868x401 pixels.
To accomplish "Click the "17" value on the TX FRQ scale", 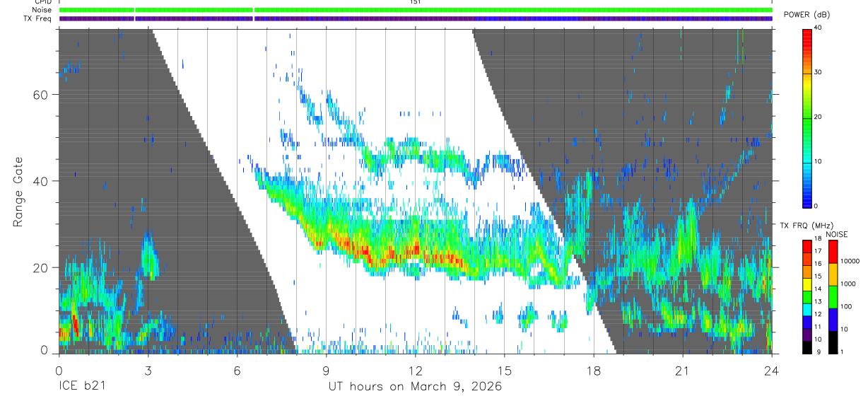I will point(819,251).
